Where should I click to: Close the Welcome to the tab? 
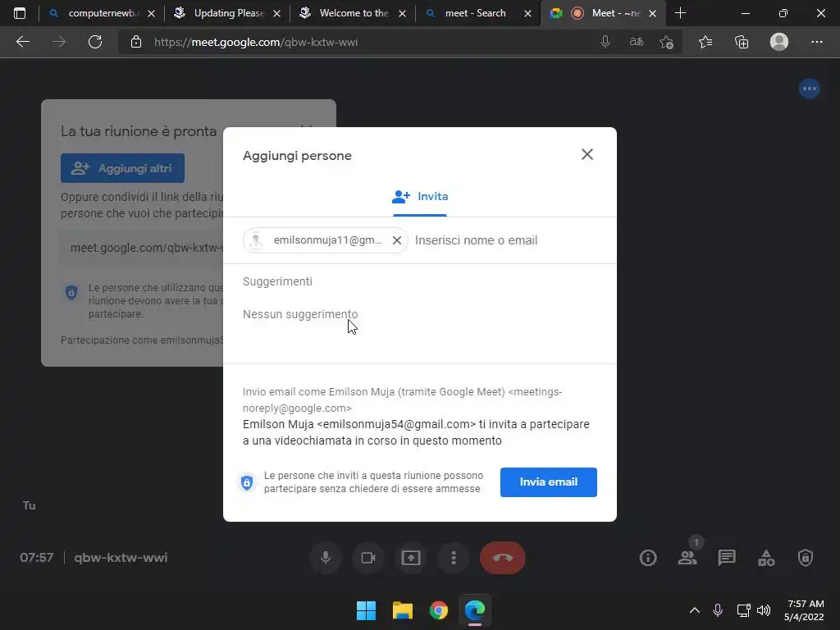coord(402,13)
